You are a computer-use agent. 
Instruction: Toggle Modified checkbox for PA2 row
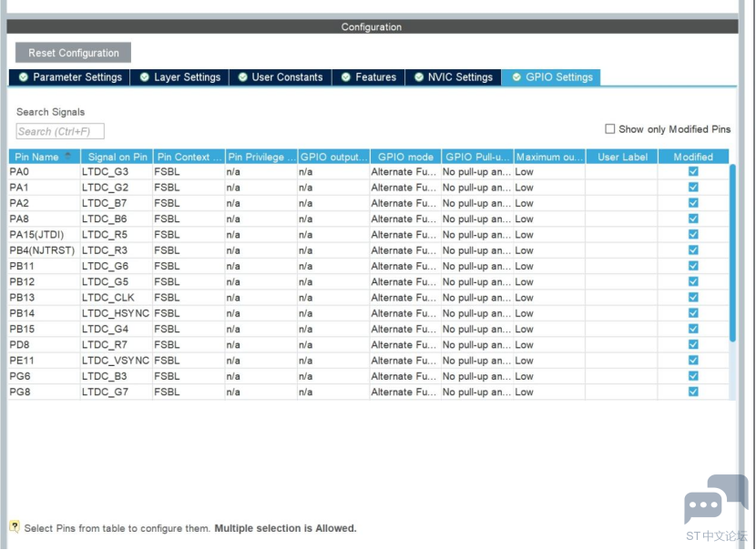(x=693, y=203)
